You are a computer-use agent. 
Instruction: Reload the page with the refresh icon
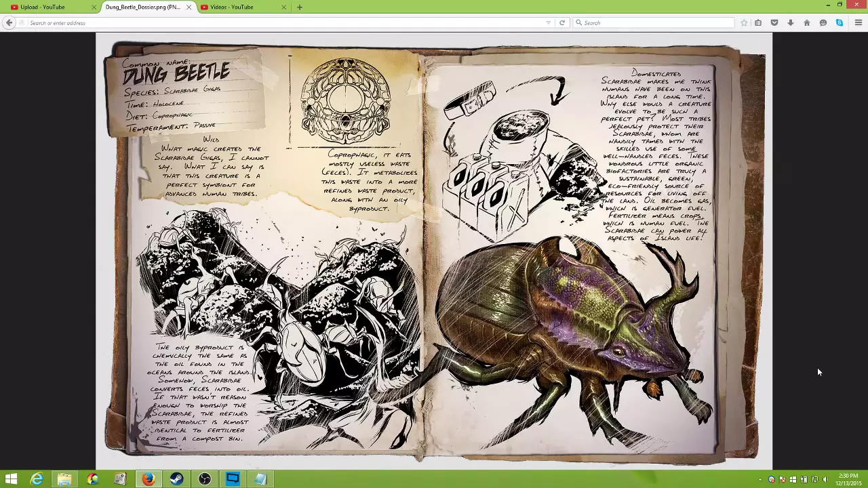pyautogui.click(x=561, y=22)
